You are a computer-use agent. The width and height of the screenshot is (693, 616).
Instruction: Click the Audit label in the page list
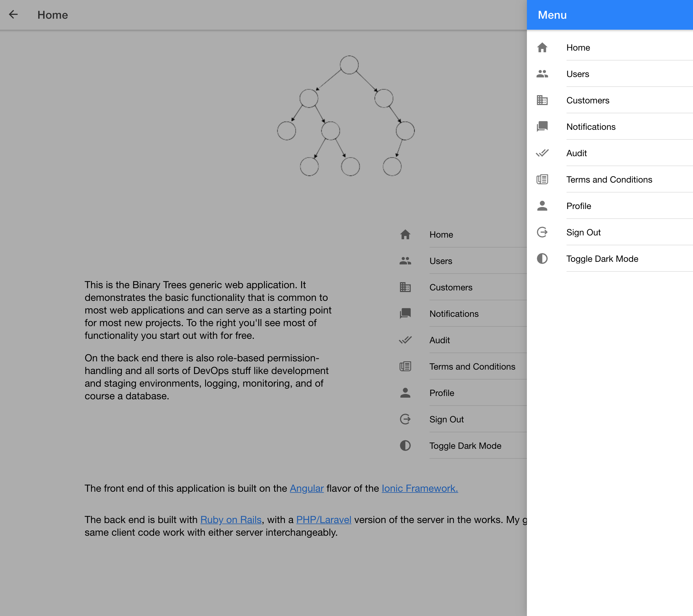[440, 340]
